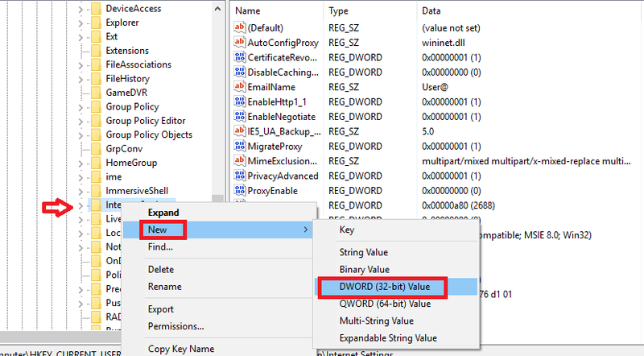
Task: Click the GrpConv folder icon
Action: pyautogui.click(x=96, y=148)
